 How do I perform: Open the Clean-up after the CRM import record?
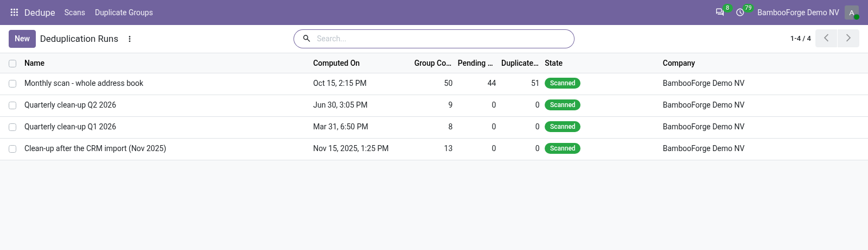[x=95, y=148]
